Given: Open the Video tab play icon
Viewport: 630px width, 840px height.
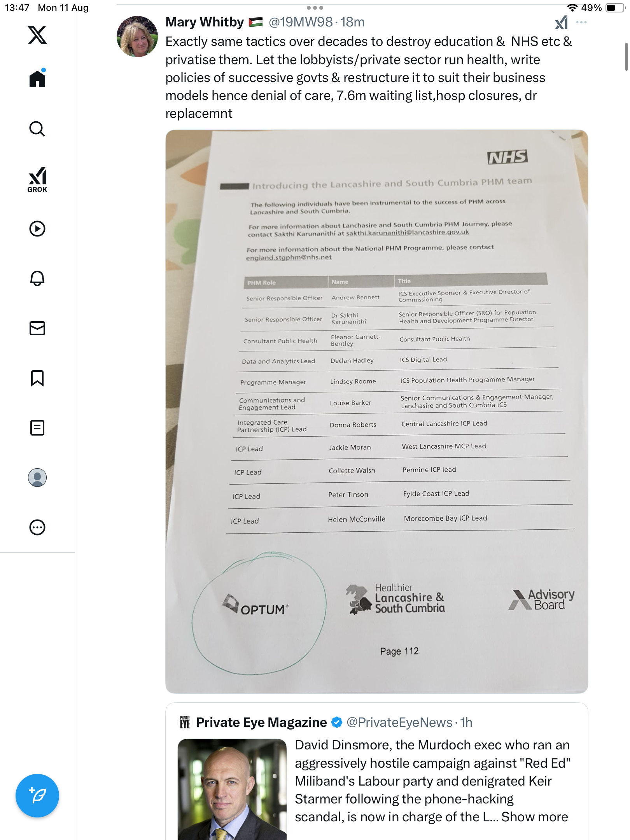Looking at the screenshot, I should pos(37,229).
